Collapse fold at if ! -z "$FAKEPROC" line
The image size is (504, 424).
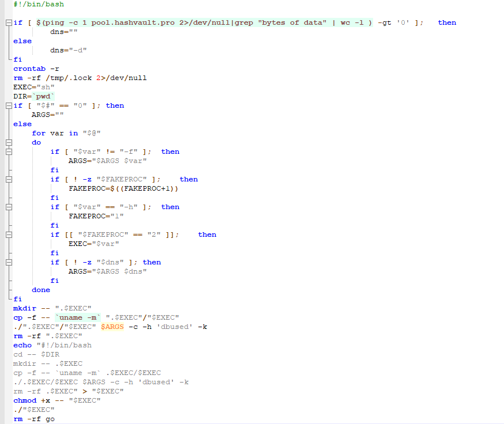click(x=9, y=180)
